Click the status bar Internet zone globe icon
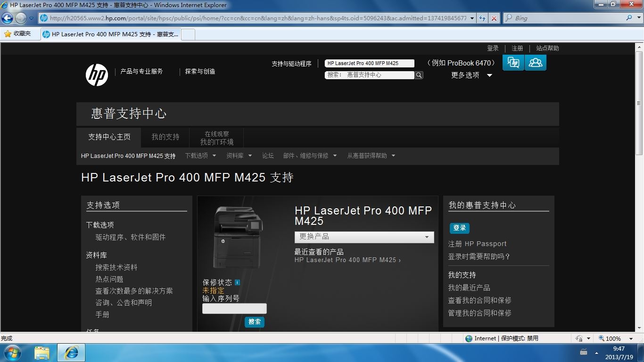This screenshot has width=644, height=362. [469, 338]
